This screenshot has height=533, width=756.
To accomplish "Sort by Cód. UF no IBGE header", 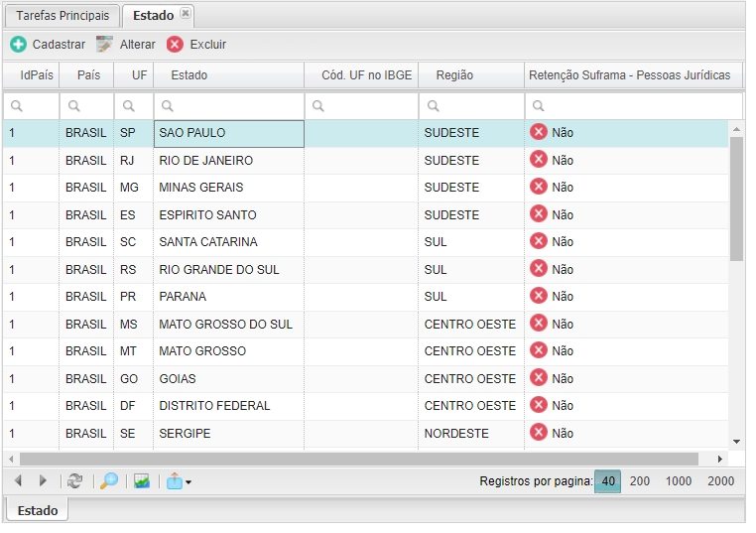I will (x=361, y=75).
